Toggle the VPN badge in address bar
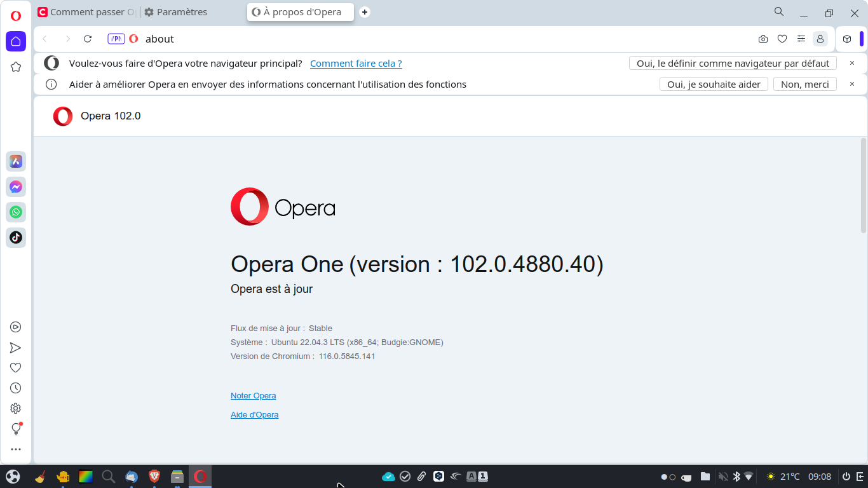 tap(116, 39)
